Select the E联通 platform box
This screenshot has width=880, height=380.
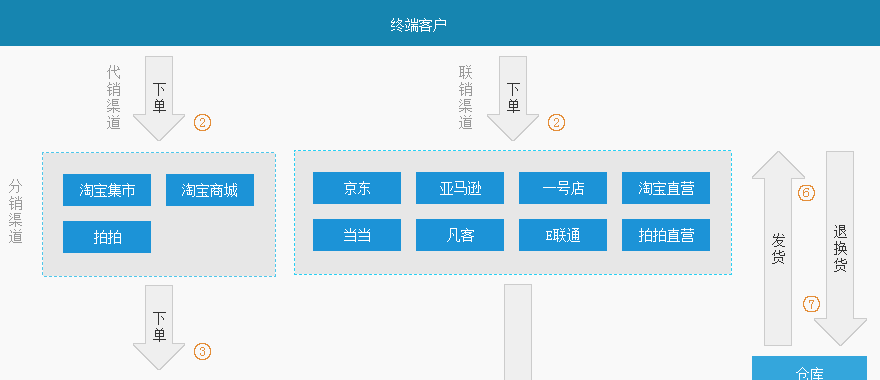coord(563,235)
